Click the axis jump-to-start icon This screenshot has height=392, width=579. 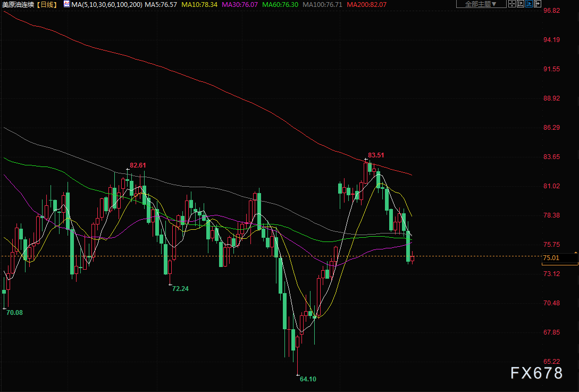point(521,4)
